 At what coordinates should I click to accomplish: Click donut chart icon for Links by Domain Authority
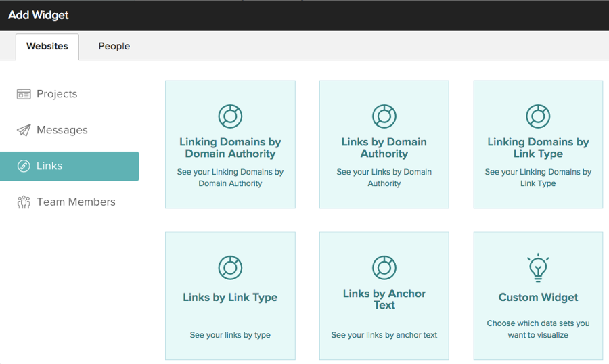384,116
